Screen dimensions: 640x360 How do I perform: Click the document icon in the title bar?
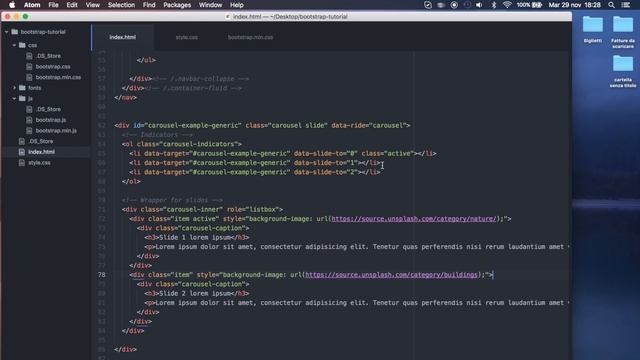click(228, 17)
